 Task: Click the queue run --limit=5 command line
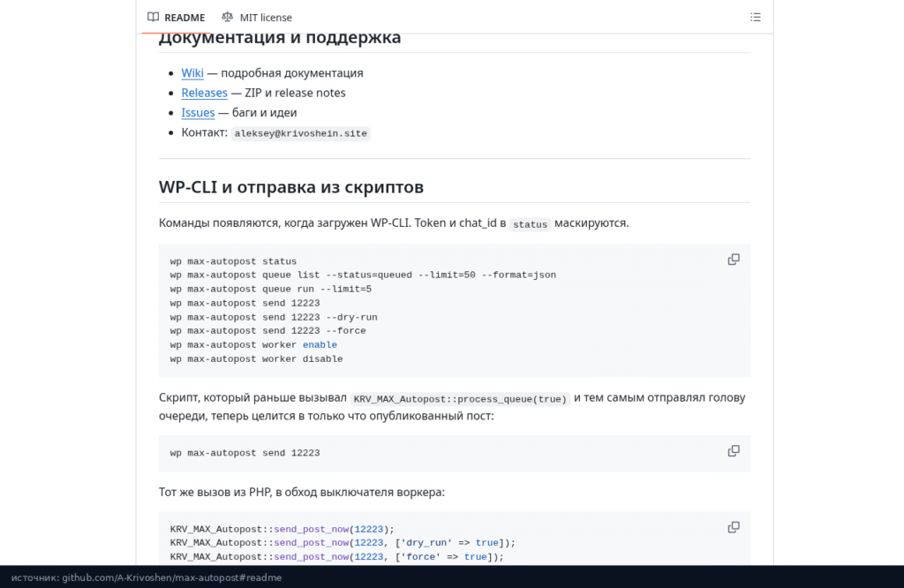(x=270, y=290)
